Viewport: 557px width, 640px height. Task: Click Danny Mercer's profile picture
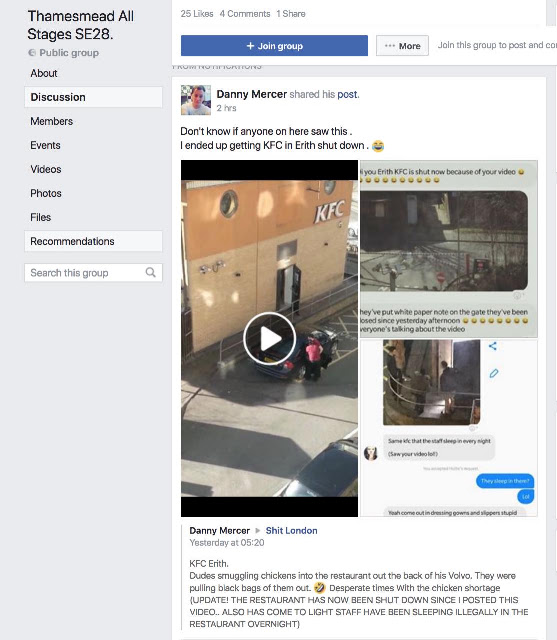pyautogui.click(x=196, y=100)
